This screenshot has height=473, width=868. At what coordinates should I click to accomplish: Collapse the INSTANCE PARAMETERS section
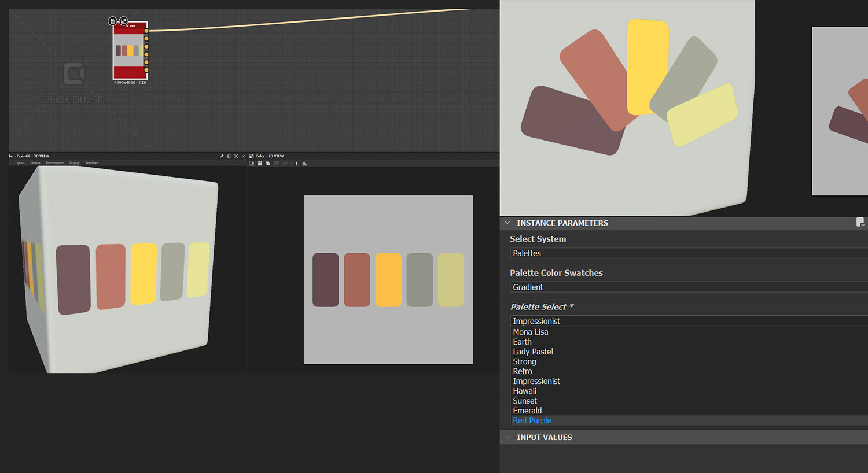point(507,223)
